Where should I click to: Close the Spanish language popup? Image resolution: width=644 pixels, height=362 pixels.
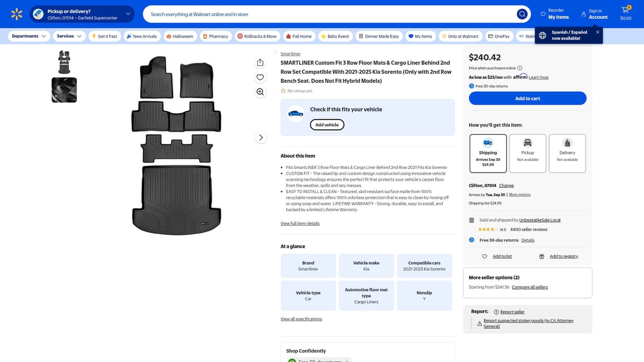[x=597, y=32]
